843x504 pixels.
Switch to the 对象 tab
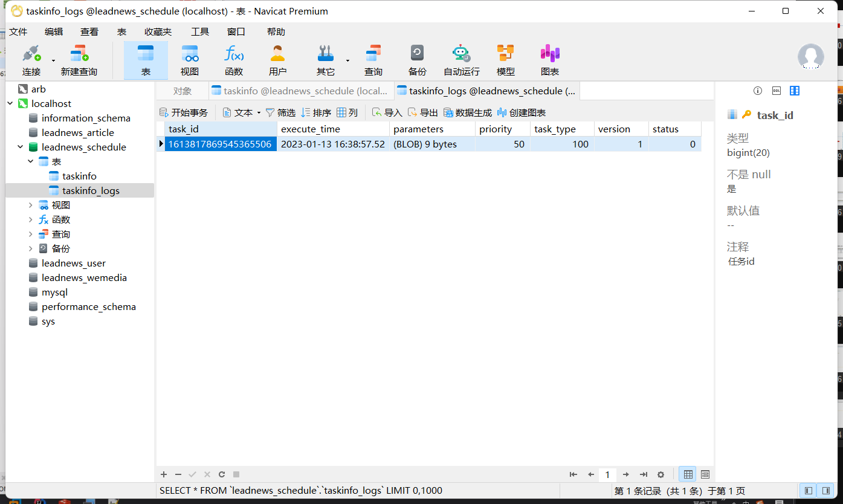(182, 91)
